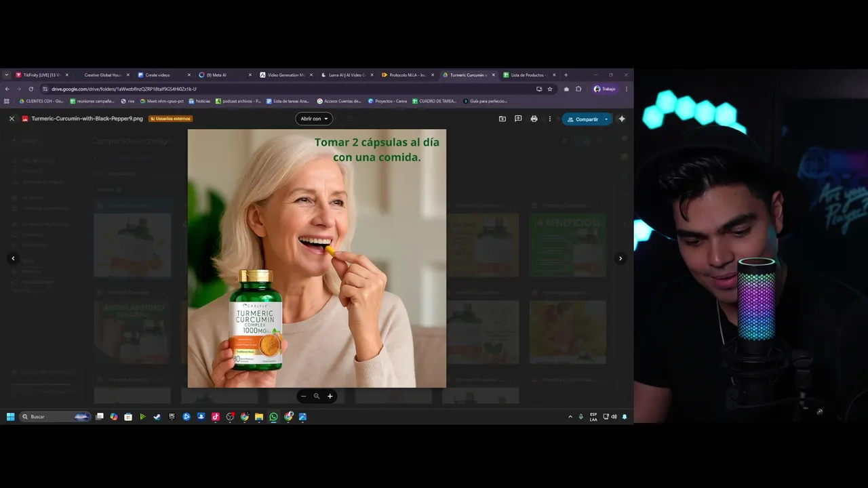Show the previous image with left arrow
868x488 pixels.
pyautogui.click(x=13, y=258)
